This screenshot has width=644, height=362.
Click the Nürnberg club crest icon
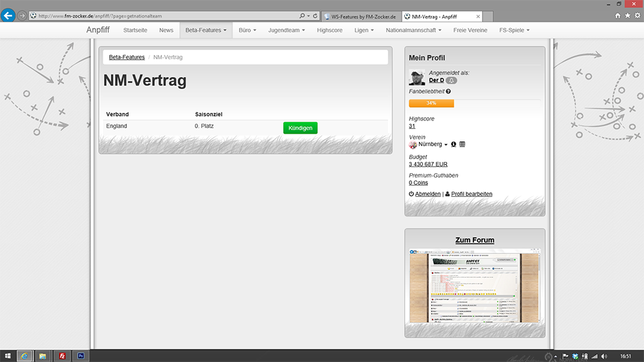pos(413,144)
